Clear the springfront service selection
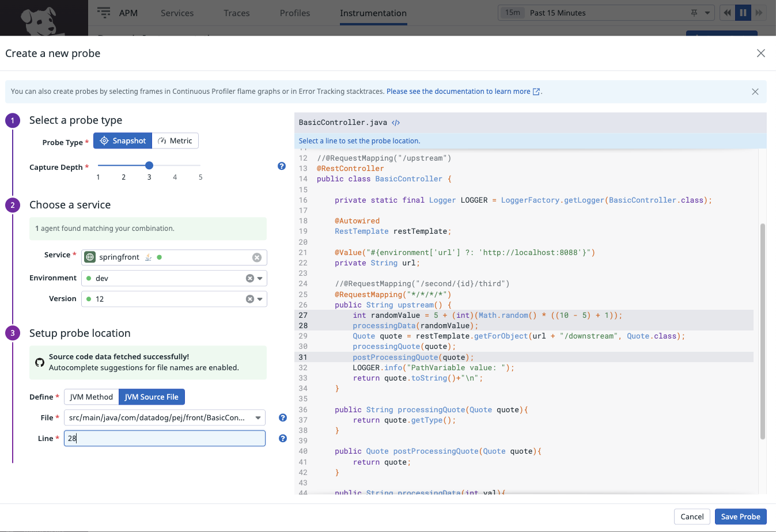 point(257,257)
